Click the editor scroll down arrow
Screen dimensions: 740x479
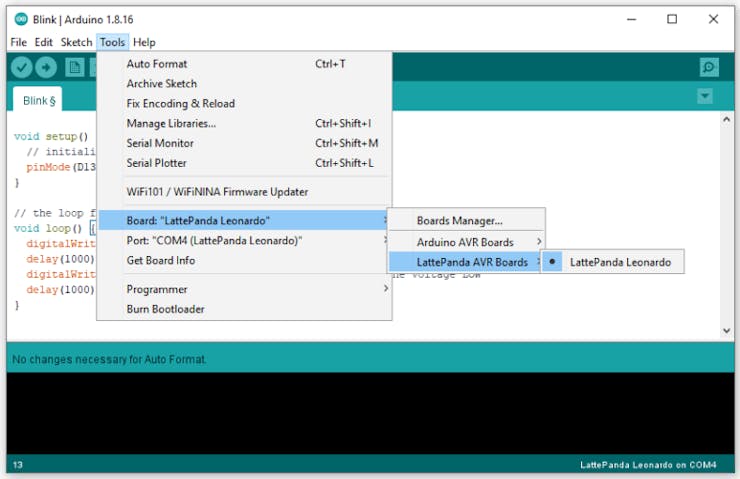pos(726,331)
